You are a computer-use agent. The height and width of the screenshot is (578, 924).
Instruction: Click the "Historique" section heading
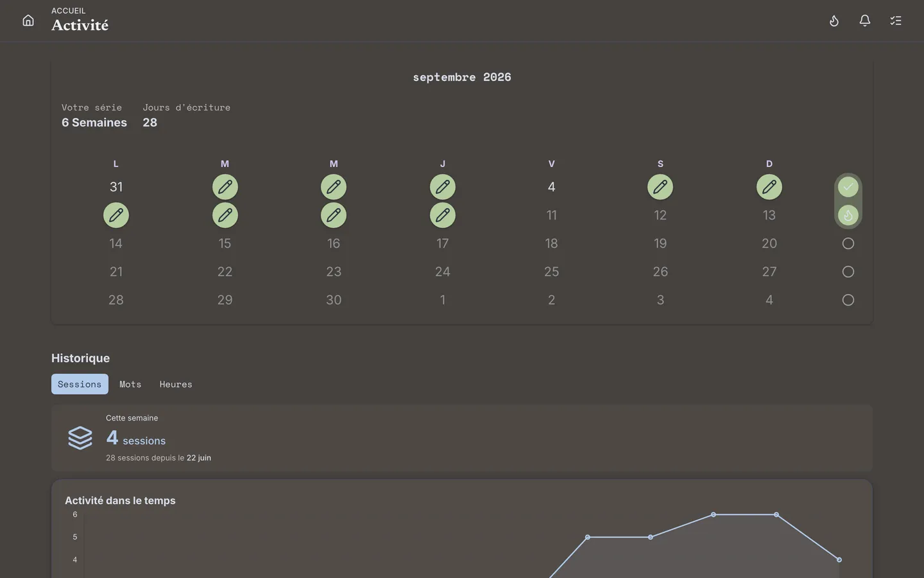(x=81, y=358)
